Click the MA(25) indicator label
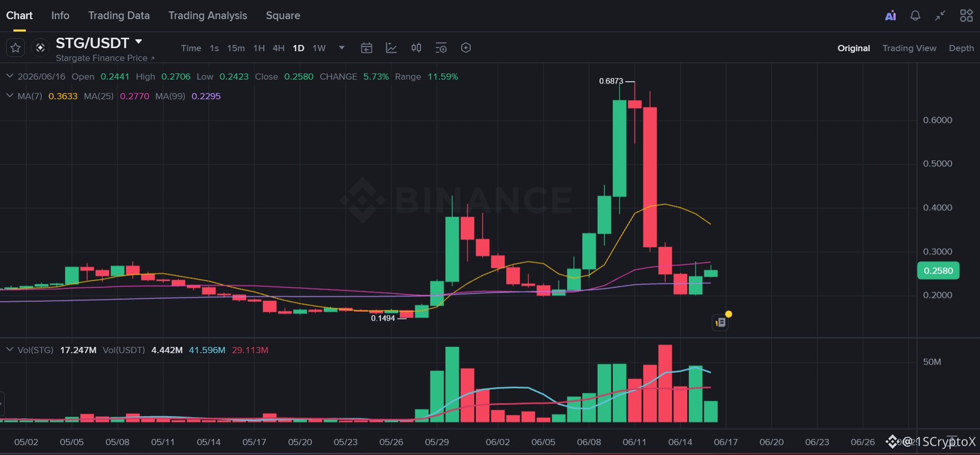980x455 pixels. (x=99, y=96)
